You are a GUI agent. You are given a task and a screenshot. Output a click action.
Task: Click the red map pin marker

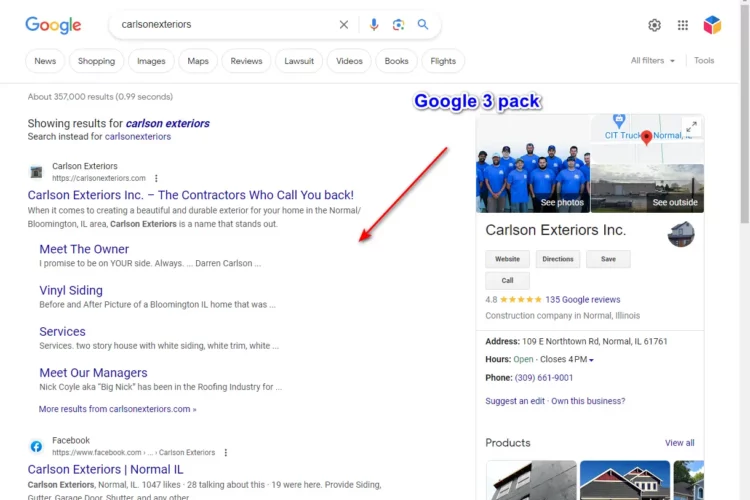click(646, 137)
